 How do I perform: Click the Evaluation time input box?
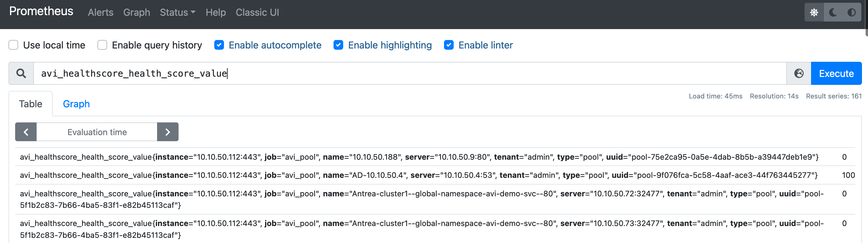97,132
